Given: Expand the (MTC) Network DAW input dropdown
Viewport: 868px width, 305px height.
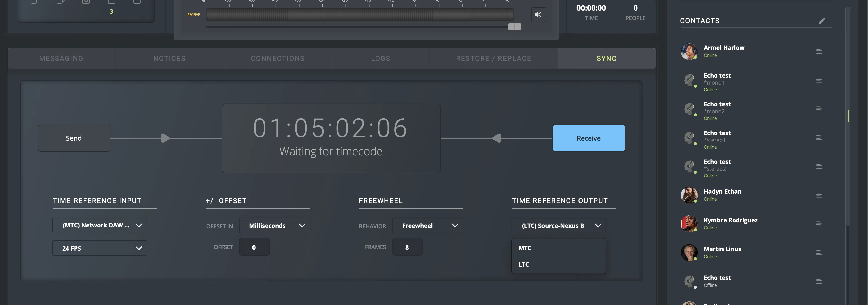Looking at the screenshot, I should [100, 225].
